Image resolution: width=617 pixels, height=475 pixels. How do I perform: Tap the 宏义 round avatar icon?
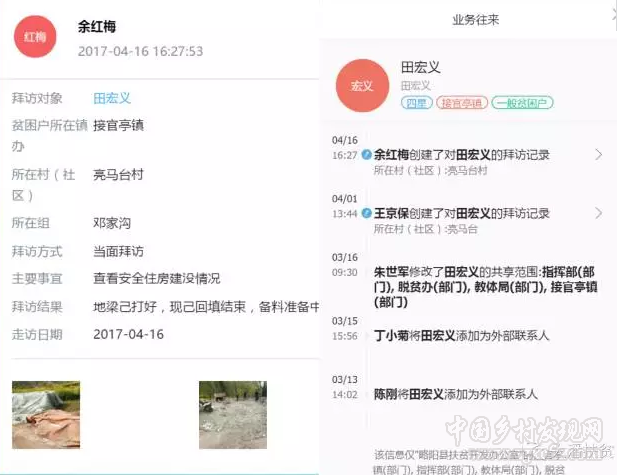pyautogui.click(x=361, y=87)
